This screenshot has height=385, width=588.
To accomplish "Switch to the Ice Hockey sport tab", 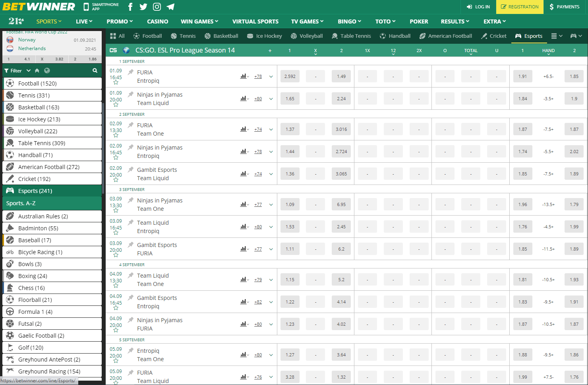I will tap(264, 36).
